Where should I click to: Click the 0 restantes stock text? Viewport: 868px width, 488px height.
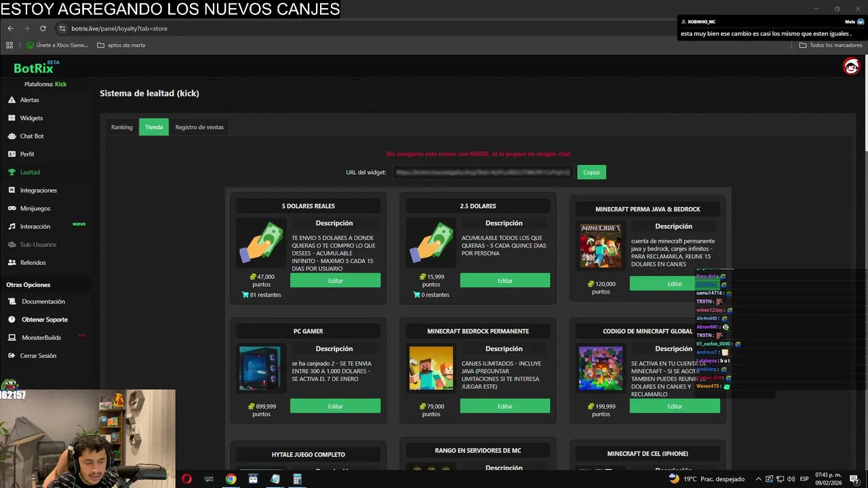[431, 295]
